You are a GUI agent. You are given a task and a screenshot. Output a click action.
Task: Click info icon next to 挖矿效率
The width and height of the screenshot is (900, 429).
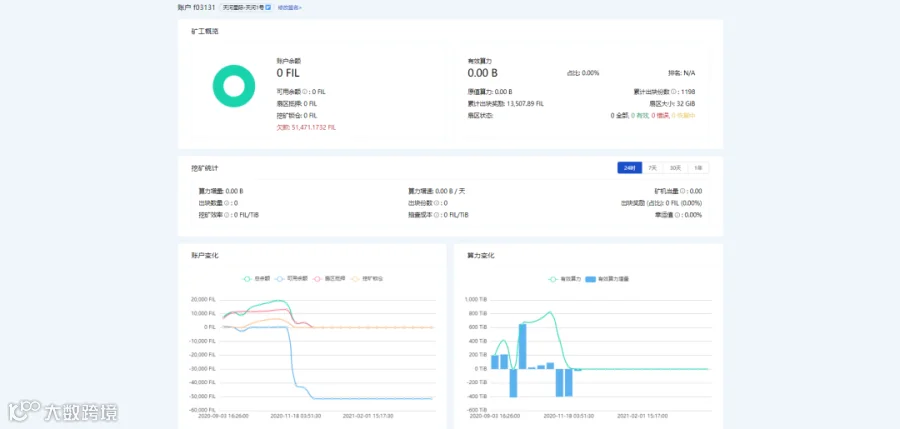pos(228,215)
